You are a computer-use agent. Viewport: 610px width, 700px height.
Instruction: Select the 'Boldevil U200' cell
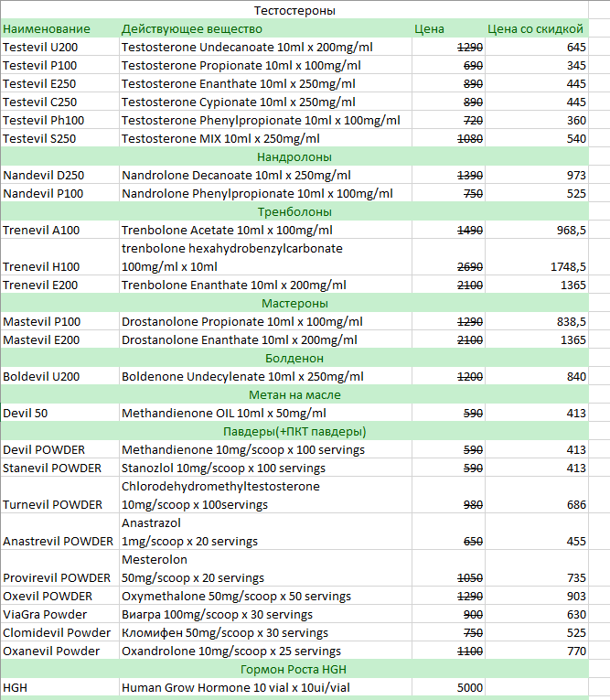[41, 376]
